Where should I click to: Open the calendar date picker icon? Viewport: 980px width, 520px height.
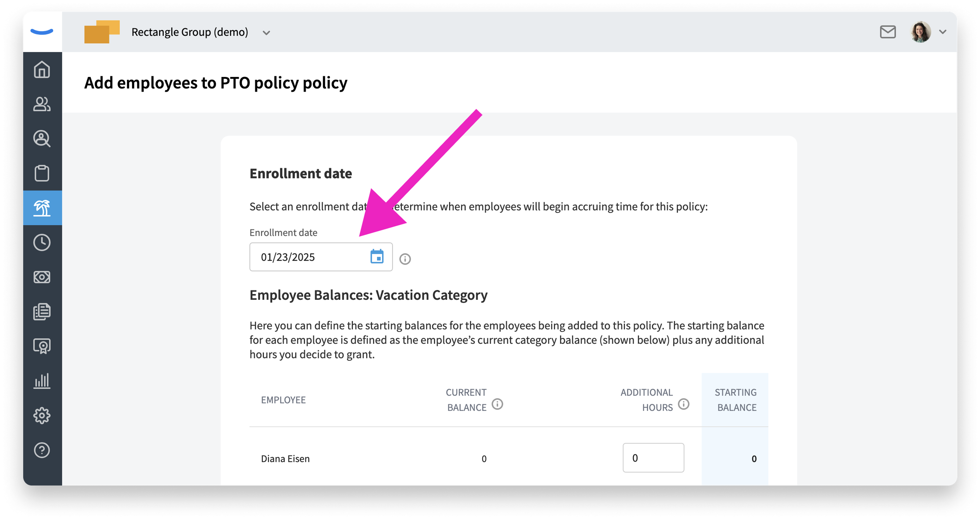pos(377,256)
